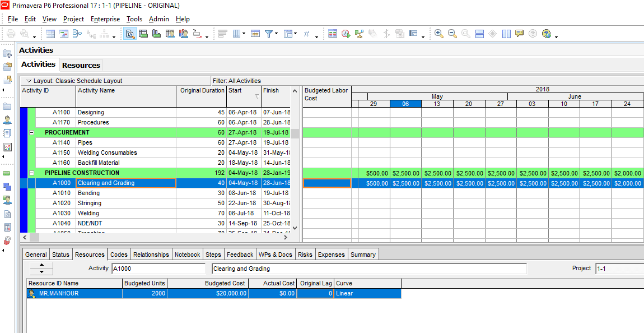This screenshot has width=644, height=333.
Task: Open the Notebook detail tab
Action: pos(187,255)
